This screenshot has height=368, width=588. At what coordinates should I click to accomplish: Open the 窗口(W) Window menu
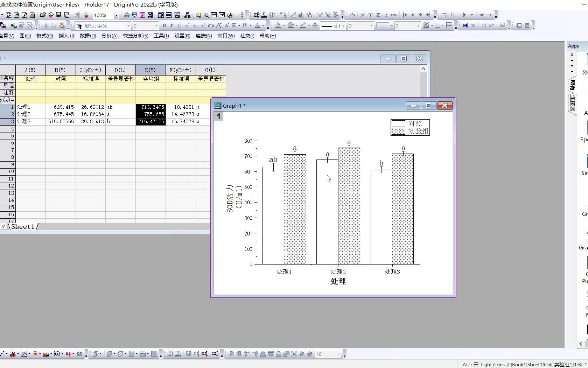pos(226,36)
